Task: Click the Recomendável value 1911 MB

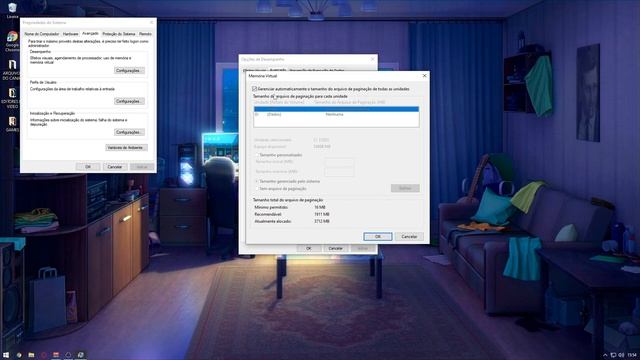Action: tap(322, 214)
